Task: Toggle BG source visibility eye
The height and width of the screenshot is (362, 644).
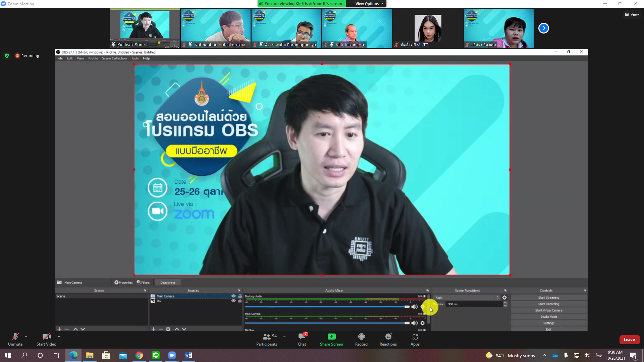Action: coord(233,301)
